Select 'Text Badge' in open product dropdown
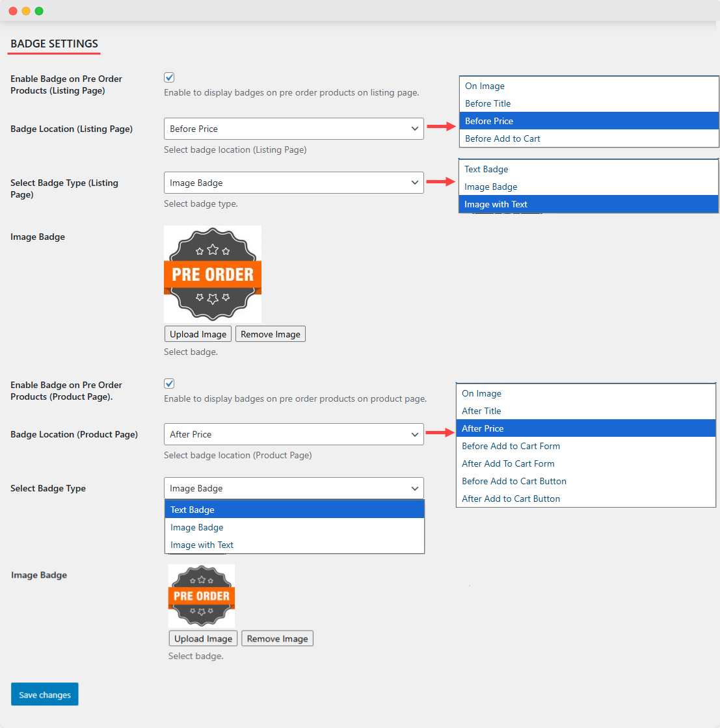720x728 pixels. 193,510
